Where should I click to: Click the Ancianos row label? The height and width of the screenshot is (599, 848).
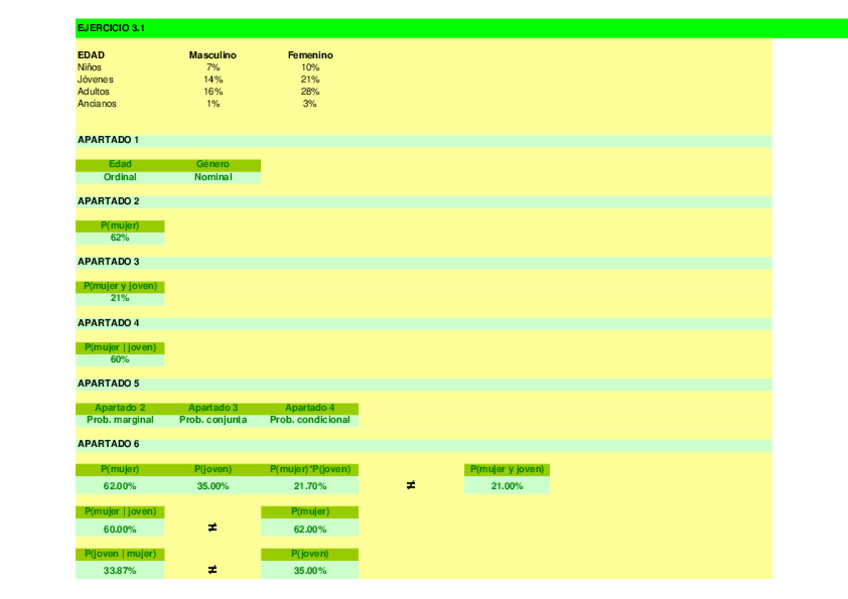point(97,103)
